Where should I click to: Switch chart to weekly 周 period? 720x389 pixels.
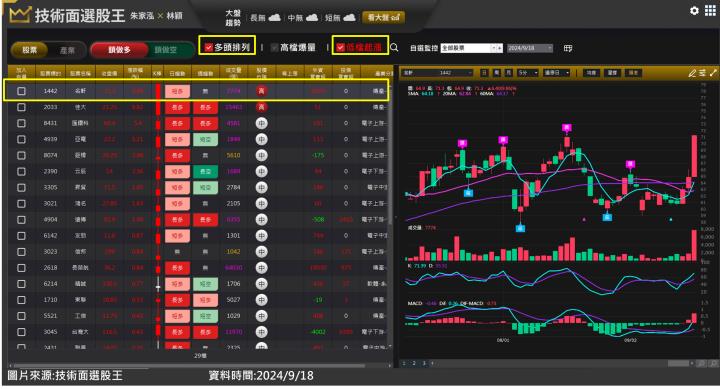point(497,73)
